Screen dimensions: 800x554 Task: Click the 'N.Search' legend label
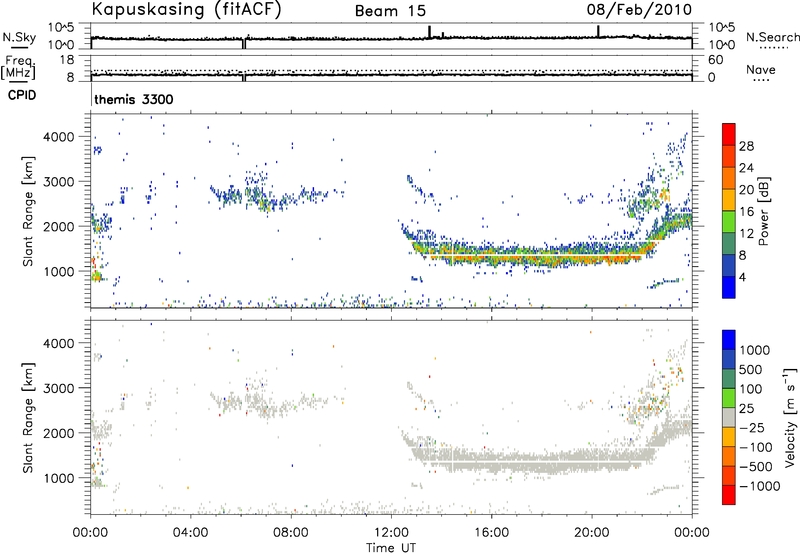click(772, 37)
